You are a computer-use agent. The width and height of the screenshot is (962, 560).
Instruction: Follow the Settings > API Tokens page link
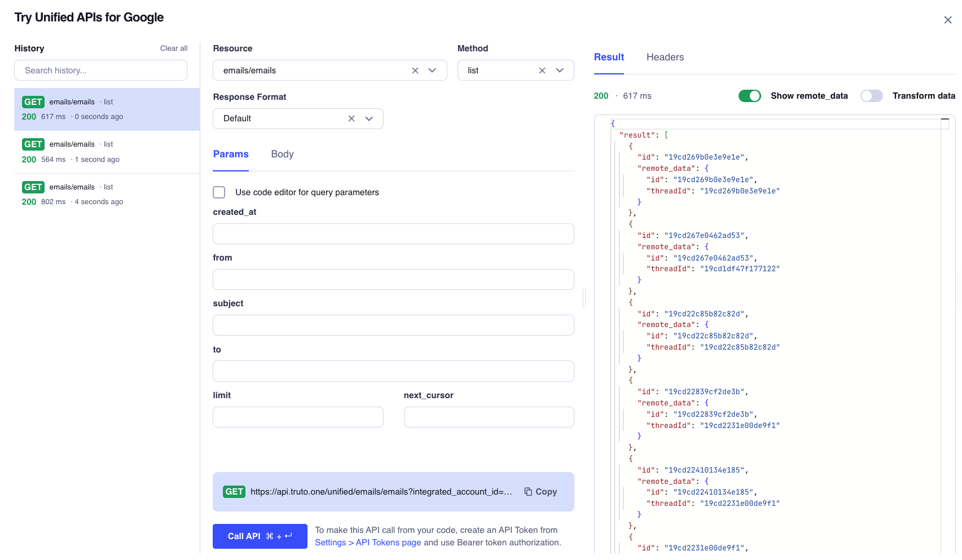tap(368, 543)
